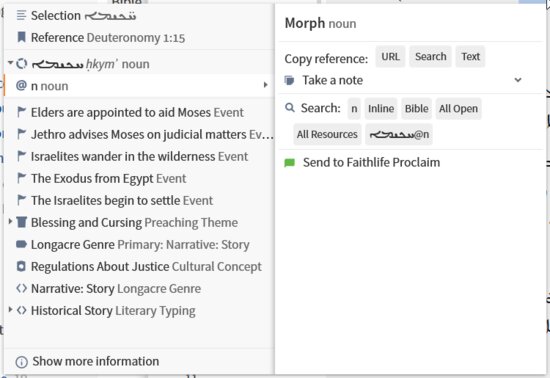550x378 pixels.
Task: Click flag icon for Jethro advises Moses
Action: click(x=21, y=134)
